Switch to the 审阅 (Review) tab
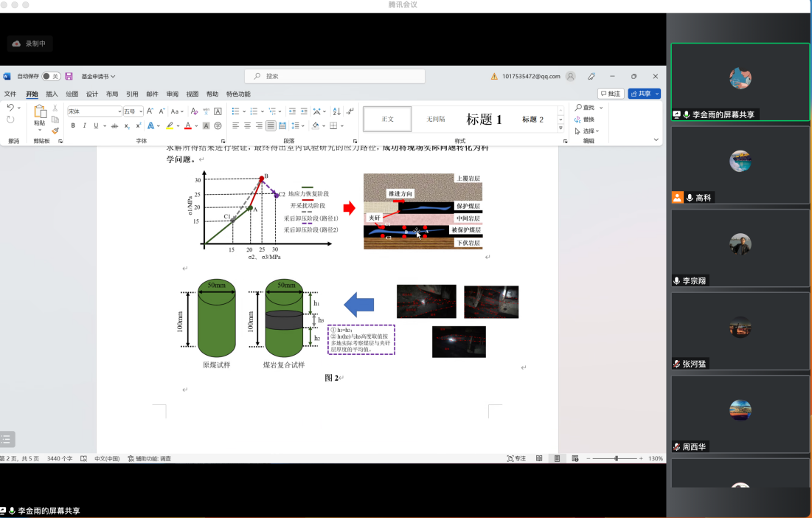 tap(172, 94)
